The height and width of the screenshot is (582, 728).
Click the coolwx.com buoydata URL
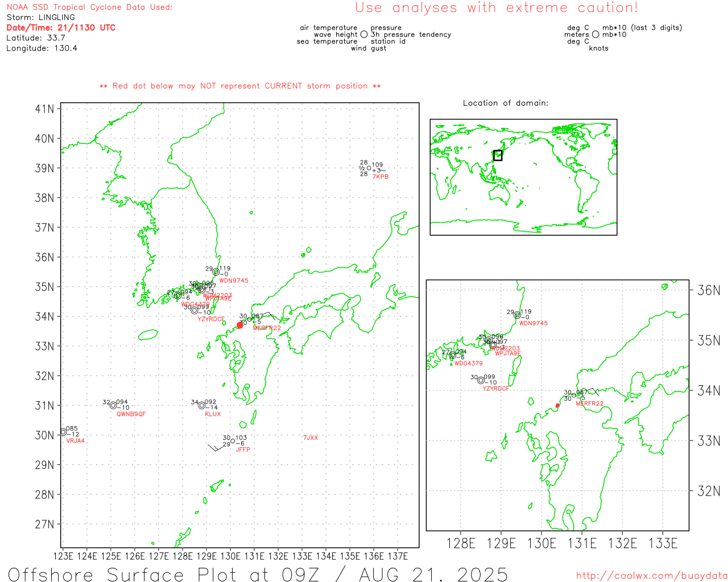point(652,576)
